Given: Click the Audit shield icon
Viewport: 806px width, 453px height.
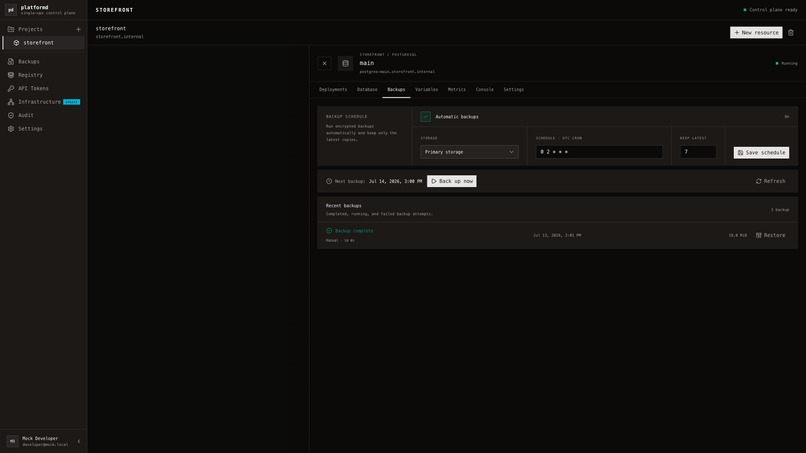Looking at the screenshot, I should tap(11, 115).
